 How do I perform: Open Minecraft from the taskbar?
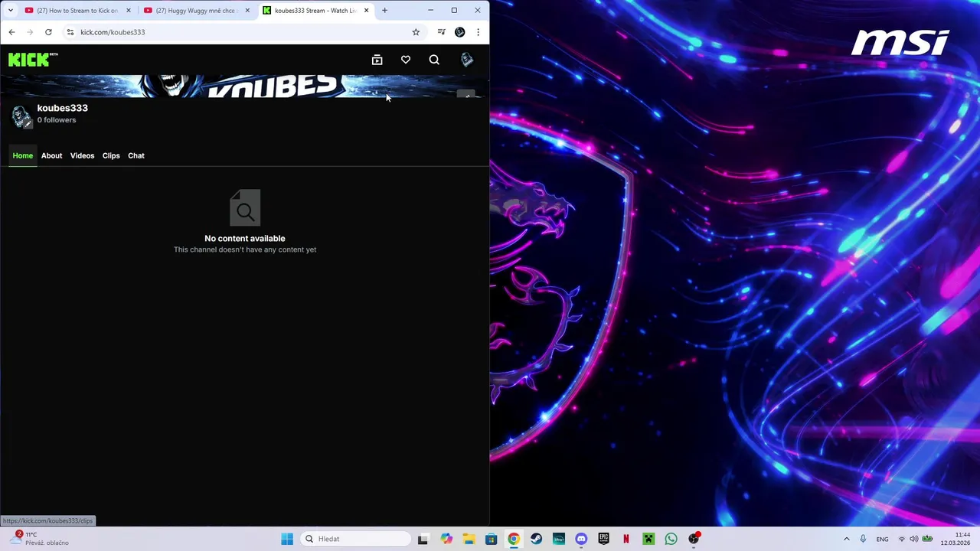pos(648,539)
